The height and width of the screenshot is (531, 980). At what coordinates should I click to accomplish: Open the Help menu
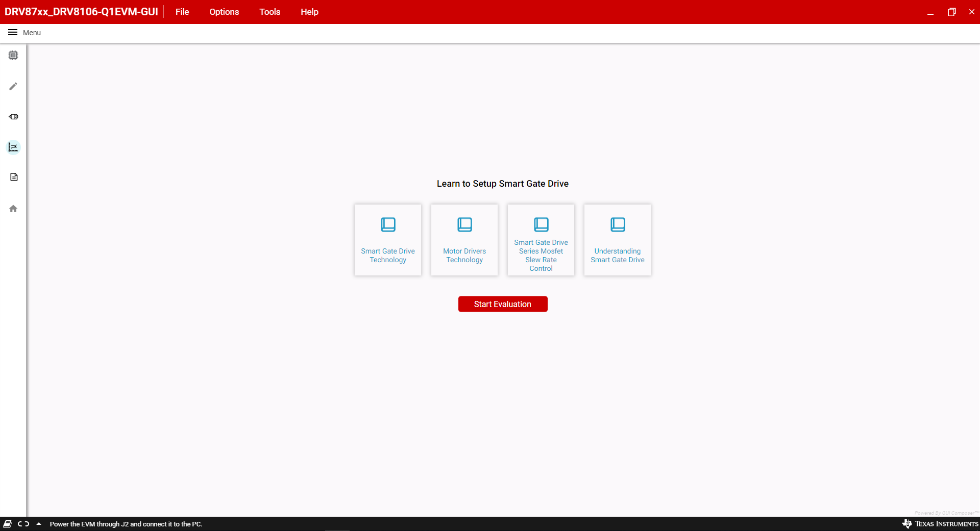point(309,12)
